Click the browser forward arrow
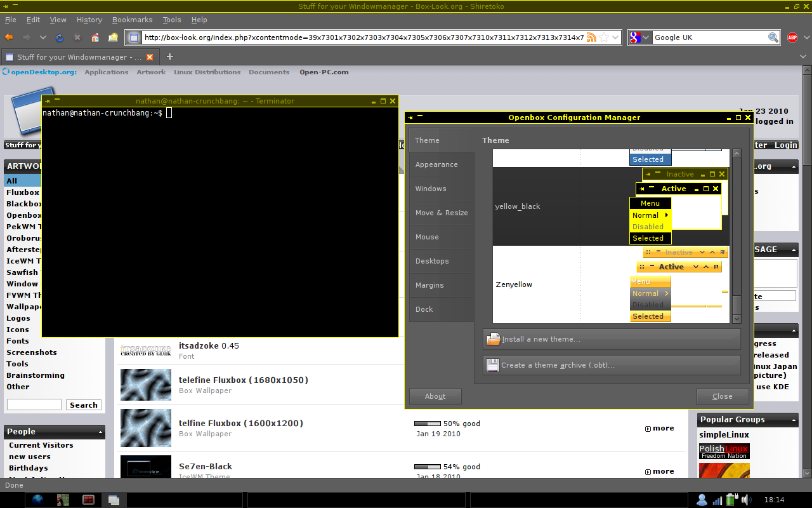Image resolution: width=812 pixels, height=508 pixels. pos(27,37)
